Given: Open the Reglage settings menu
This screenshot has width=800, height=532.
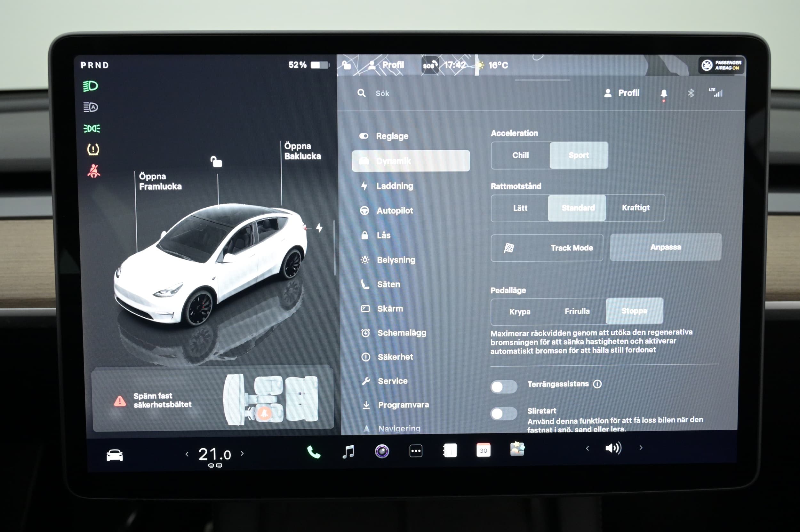Looking at the screenshot, I should 411,136.
